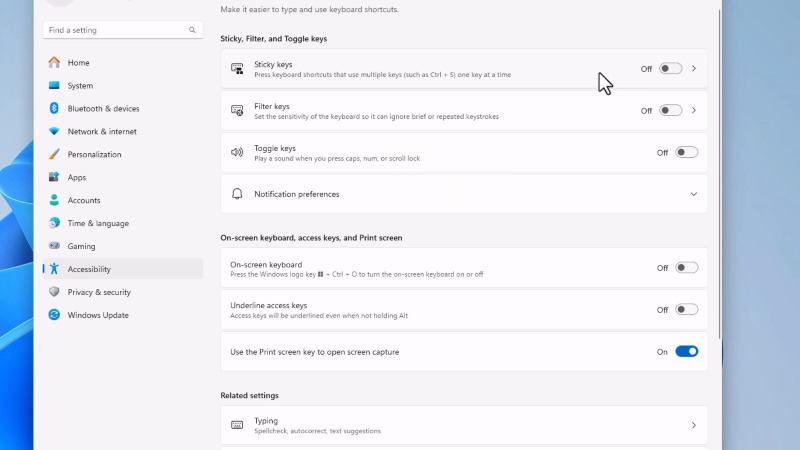Turn on the Sticky keys switch
This screenshot has height=450, width=800.
(x=670, y=68)
